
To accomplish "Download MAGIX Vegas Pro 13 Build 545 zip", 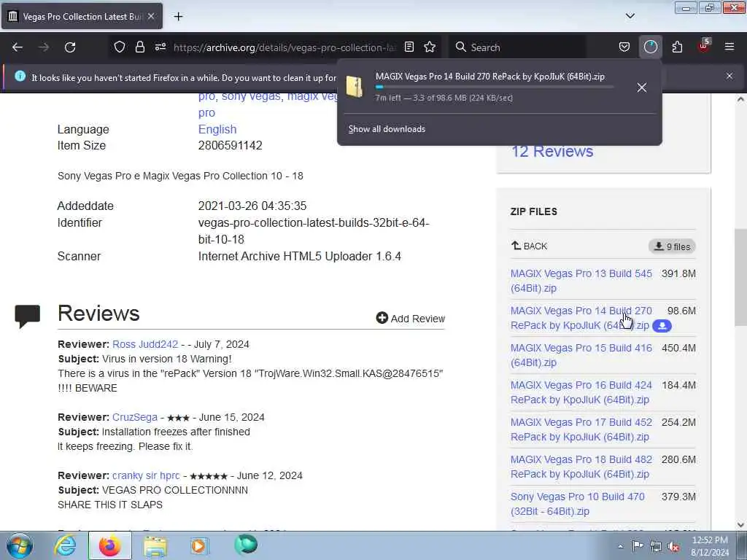I will click(x=581, y=281).
